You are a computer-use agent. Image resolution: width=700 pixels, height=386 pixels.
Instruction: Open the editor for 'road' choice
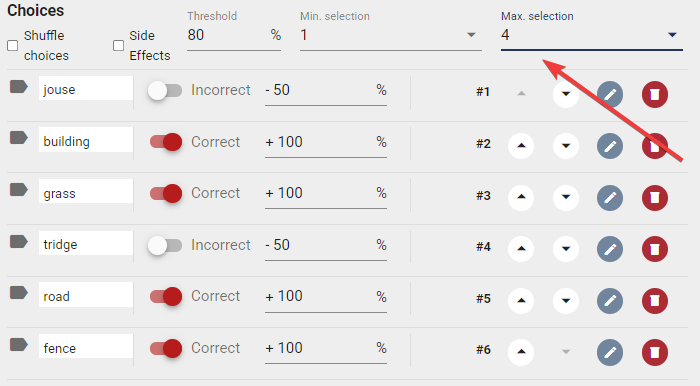coord(610,300)
